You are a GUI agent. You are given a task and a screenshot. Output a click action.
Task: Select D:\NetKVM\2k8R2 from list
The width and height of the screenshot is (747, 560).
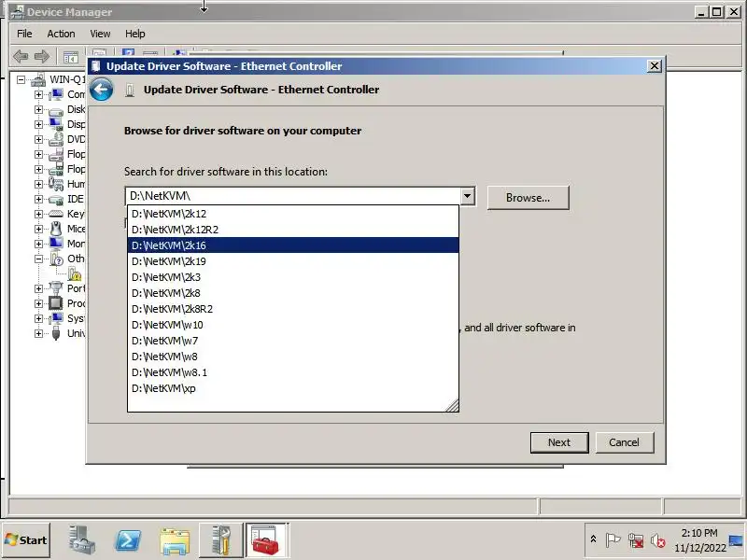(x=293, y=309)
